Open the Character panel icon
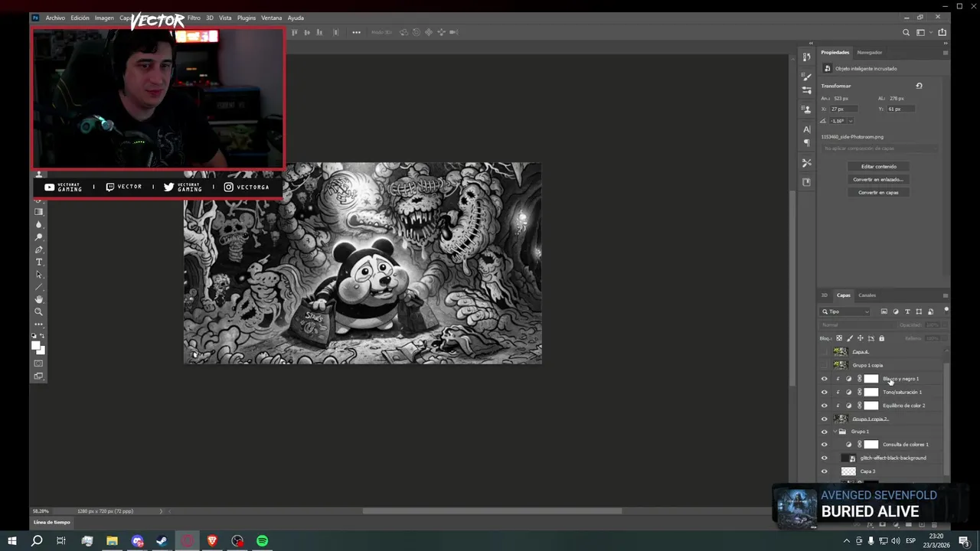980x551 pixels. (806, 129)
